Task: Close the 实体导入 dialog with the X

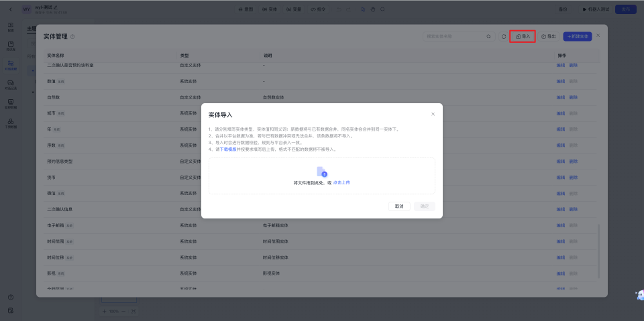Action: (x=433, y=114)
